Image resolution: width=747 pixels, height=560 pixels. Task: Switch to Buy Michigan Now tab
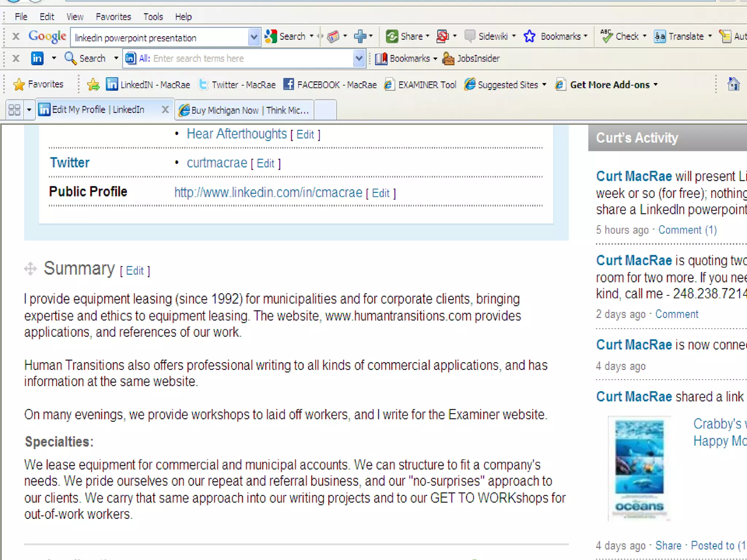tap(244, 110)
